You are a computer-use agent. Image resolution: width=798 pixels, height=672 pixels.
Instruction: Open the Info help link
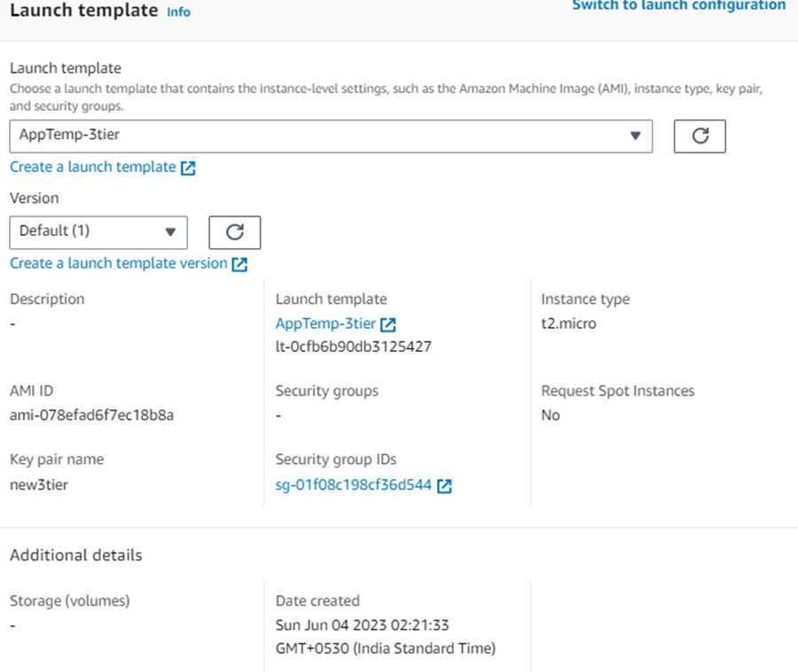[176, 12]
